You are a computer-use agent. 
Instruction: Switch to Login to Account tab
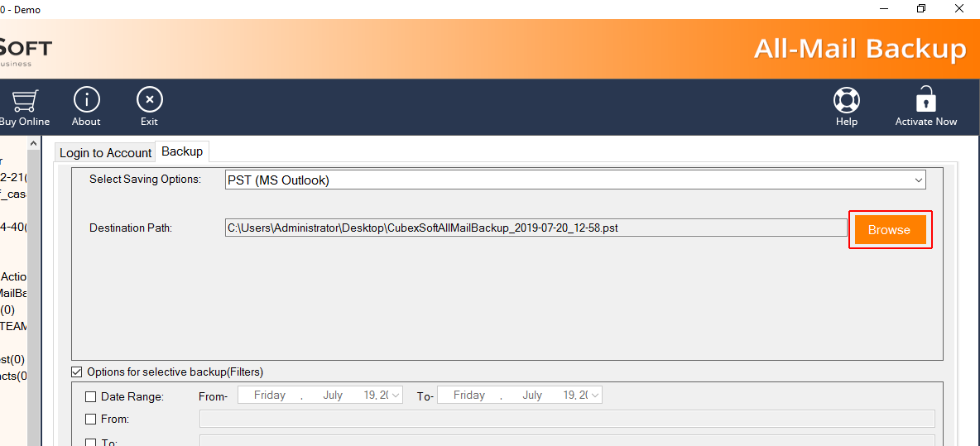[105, 153]
